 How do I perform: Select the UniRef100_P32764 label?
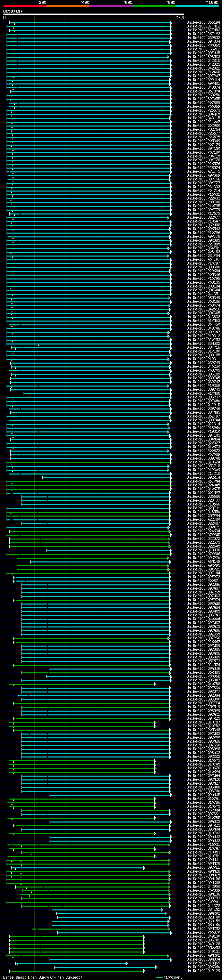(x=203, y=129)
